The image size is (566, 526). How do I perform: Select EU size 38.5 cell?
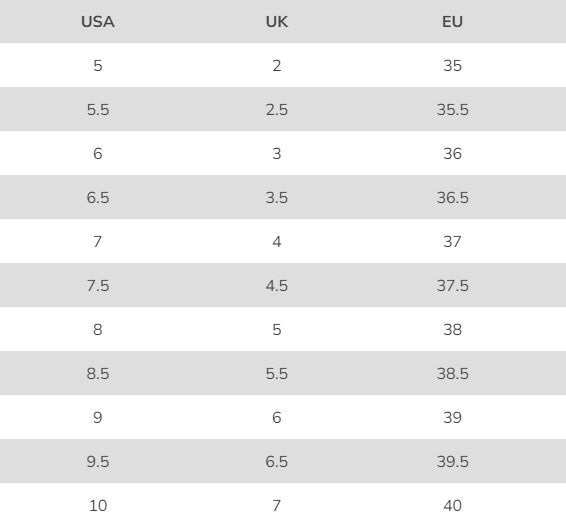tap(453, 374)
